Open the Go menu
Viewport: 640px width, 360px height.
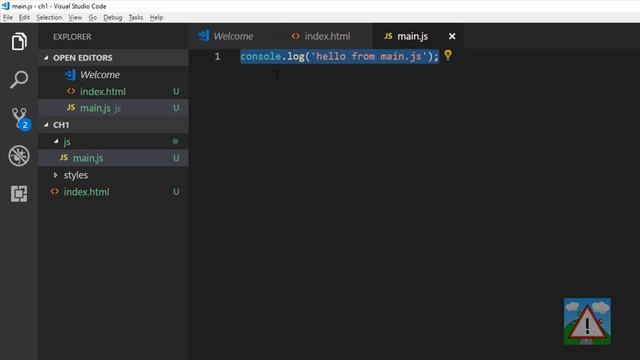tap(93, 17)
